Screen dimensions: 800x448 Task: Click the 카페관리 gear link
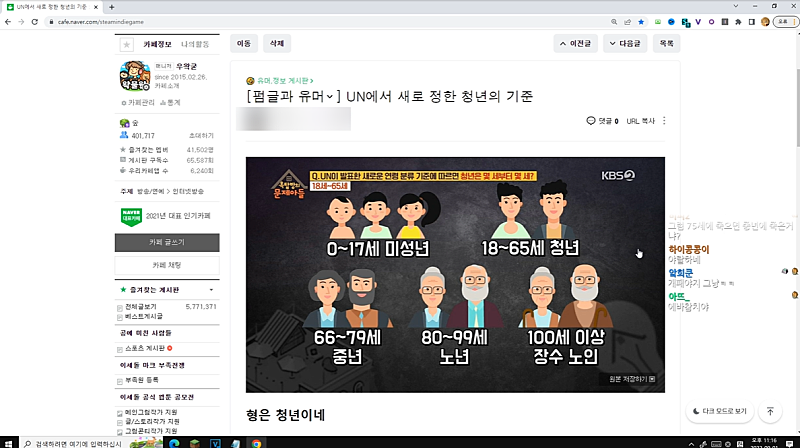138,103
